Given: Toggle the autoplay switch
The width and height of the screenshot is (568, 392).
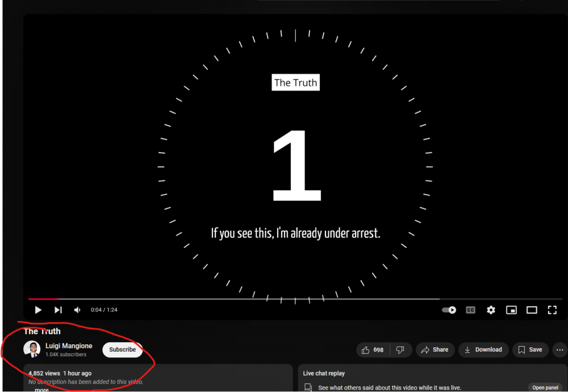Looking at the screenshot, I should 449,310.
